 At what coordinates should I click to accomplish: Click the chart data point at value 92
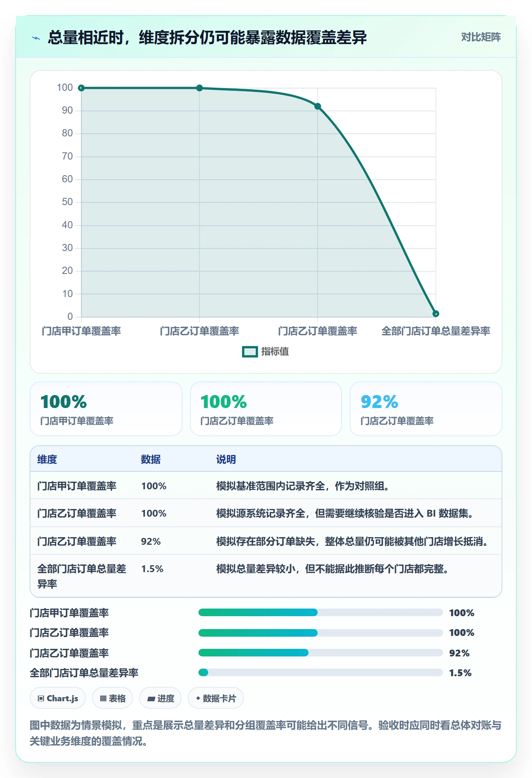click(x=318, y=106)
